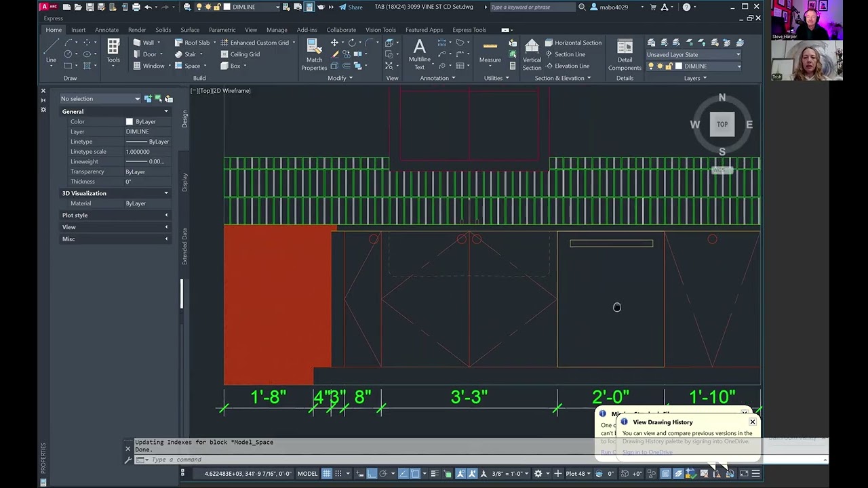Image resolution: width=868 pixels, height=488 pixels.
Task: Click the Vertical Section tool
Action: pyautogui.click(x=532, y=54)
